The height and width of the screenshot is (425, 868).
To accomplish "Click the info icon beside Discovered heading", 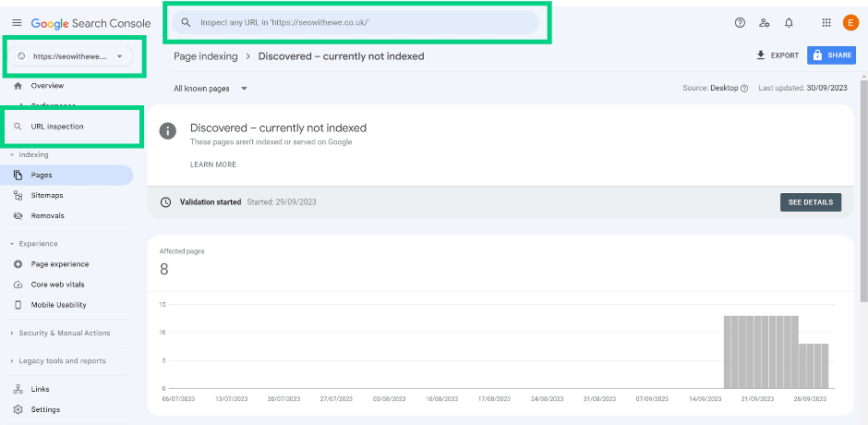I will 168,131.
